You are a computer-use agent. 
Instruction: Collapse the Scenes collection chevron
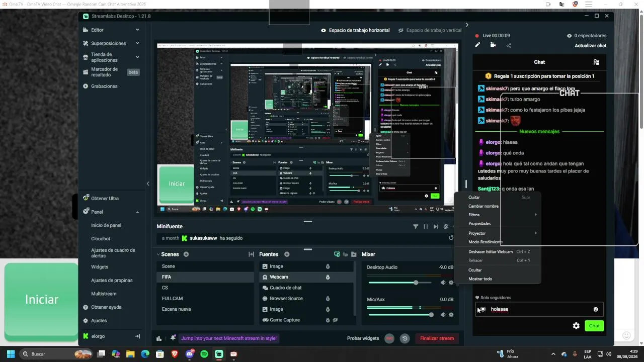coord(158,254)
